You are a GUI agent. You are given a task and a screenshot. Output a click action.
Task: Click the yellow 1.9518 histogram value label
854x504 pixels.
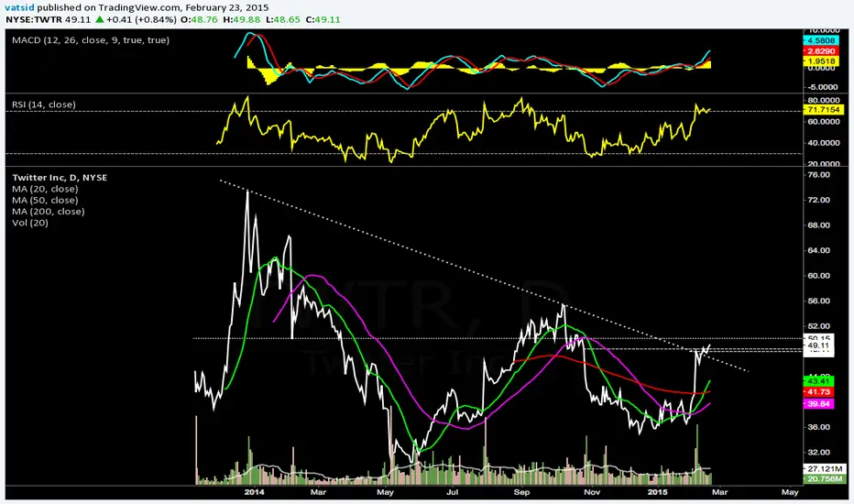[x=821, y=61]
